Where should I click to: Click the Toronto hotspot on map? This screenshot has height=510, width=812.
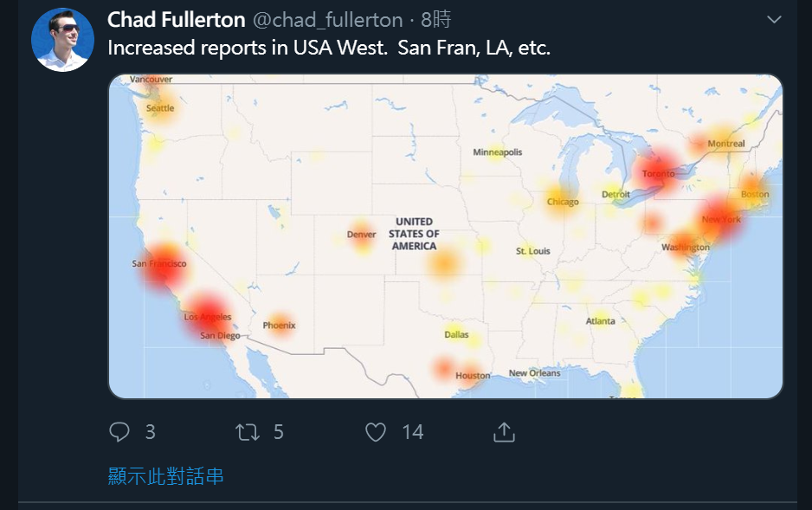659,172
